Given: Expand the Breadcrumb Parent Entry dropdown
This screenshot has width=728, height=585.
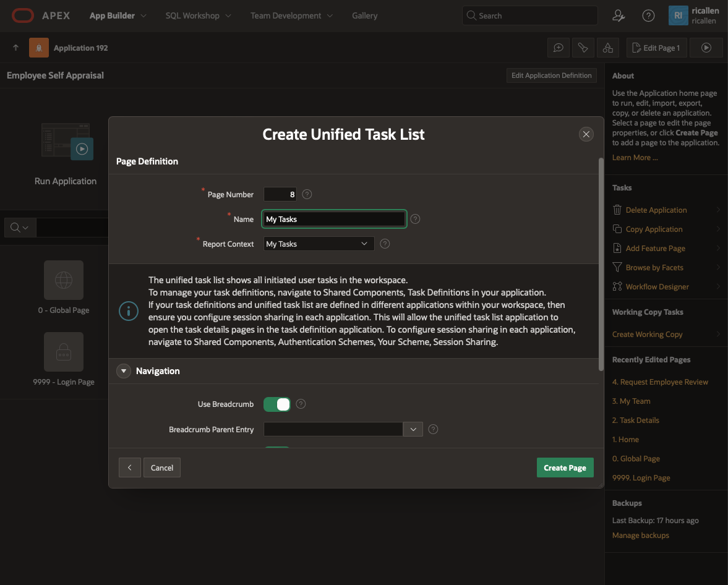Looking at the screenshot, I should pyautogui.click(x=413, y=429).
